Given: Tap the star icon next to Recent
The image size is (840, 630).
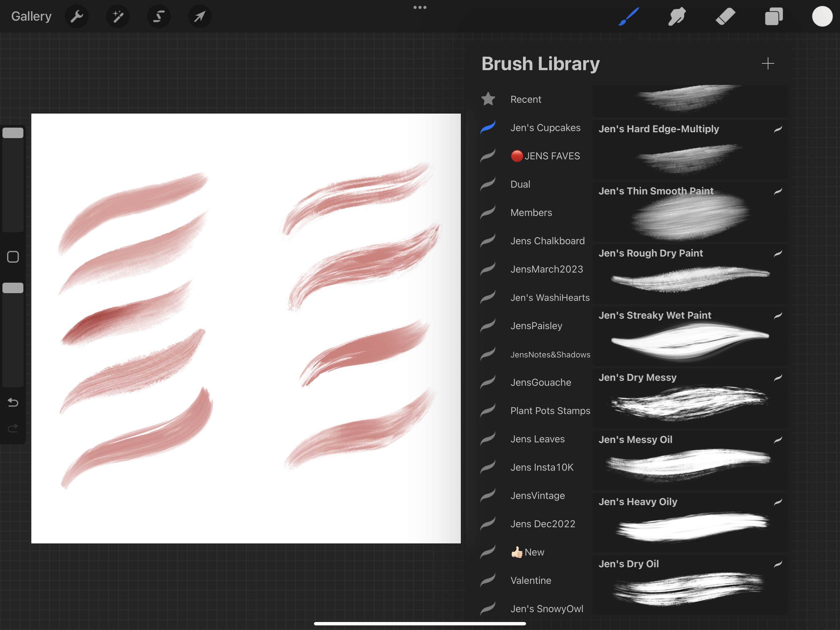Looking at the screenshot, I should click(488, 99).
